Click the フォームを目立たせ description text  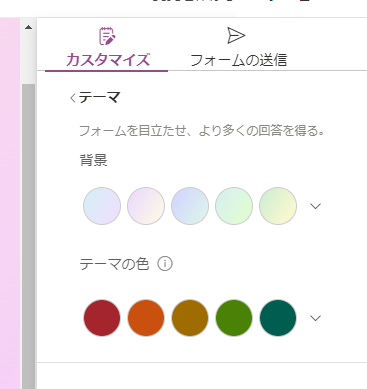(202, 131)
